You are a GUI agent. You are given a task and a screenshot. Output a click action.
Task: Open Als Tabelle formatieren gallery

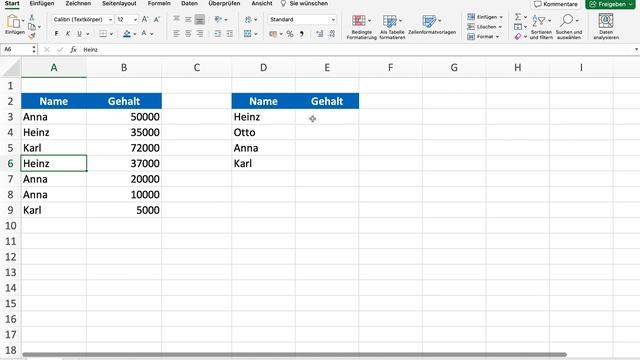tap(392, 27)
